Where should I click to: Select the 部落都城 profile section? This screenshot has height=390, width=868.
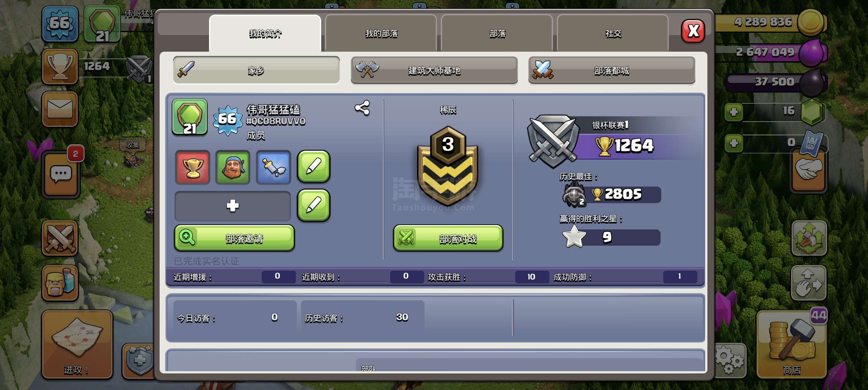(x=612, y=70)
